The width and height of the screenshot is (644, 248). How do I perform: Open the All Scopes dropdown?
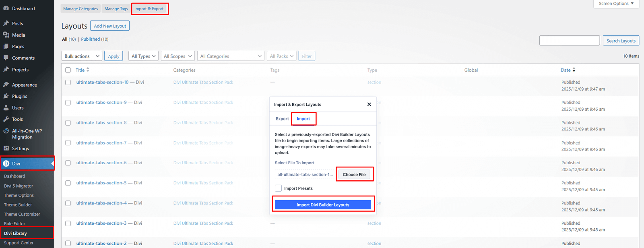(178, 56)
